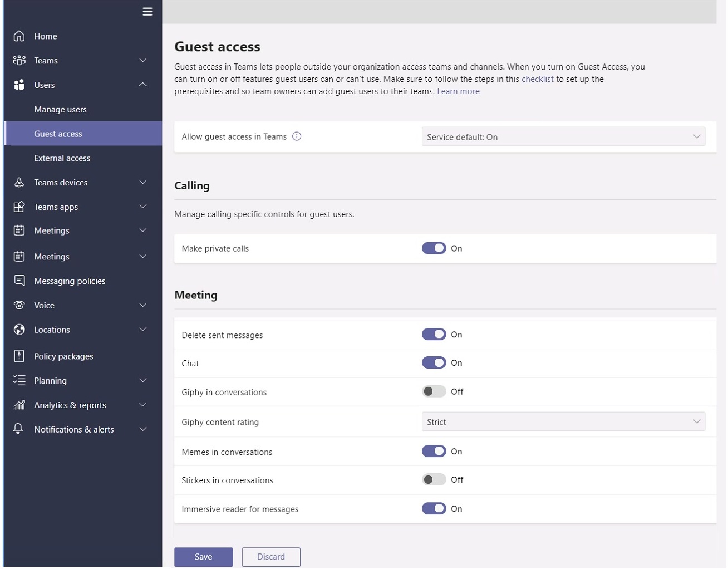This screenshot has height=569, width=728.
Task: Click the Home house icon
Action: coord(19,36)
